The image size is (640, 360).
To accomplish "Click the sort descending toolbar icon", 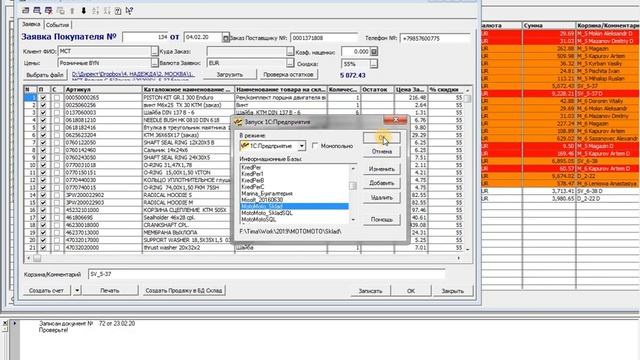I will [x=107, y=11].
